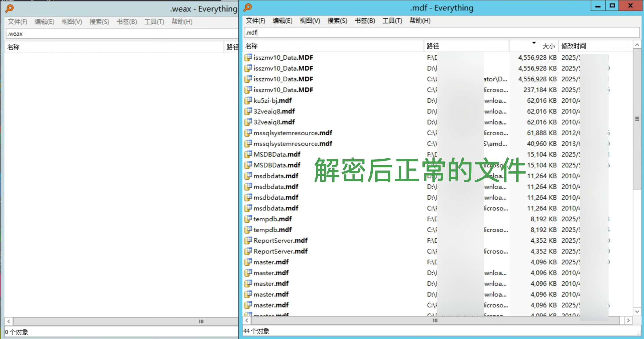This screenshot has height=339, width=644.
Task: Click file icon of 237,184 KB isszmv10_Data.MDF
Action: (x=248, y=90)
